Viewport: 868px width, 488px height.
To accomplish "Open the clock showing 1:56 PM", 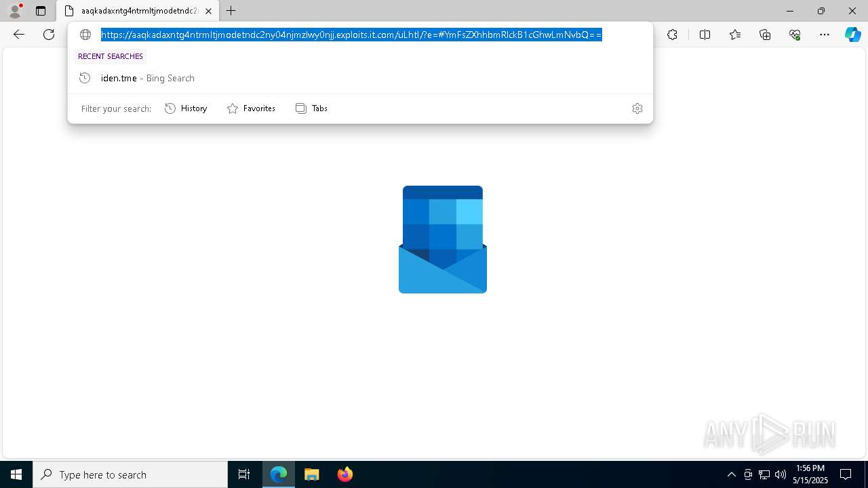I will (x=810, y=474).
